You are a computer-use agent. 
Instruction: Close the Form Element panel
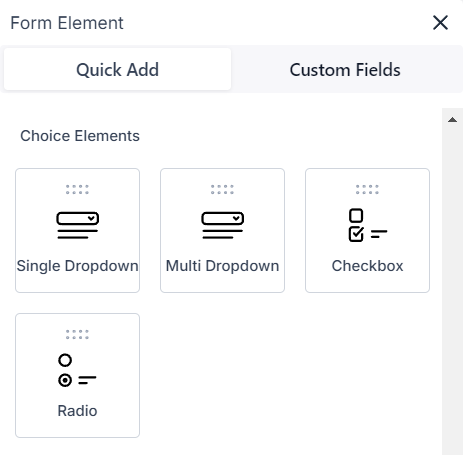pyautogui.click(x=440, y=23)
